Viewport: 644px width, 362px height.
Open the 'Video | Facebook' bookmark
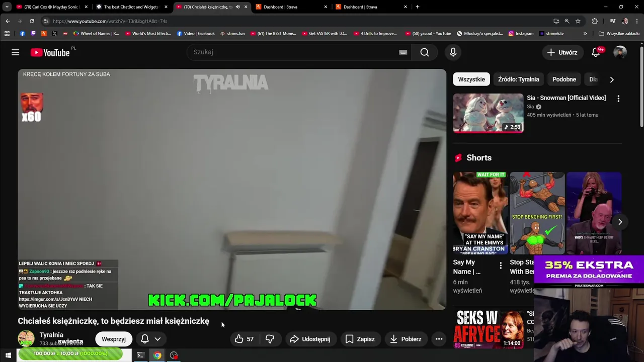pyautogui.click(x=196, y=34)
